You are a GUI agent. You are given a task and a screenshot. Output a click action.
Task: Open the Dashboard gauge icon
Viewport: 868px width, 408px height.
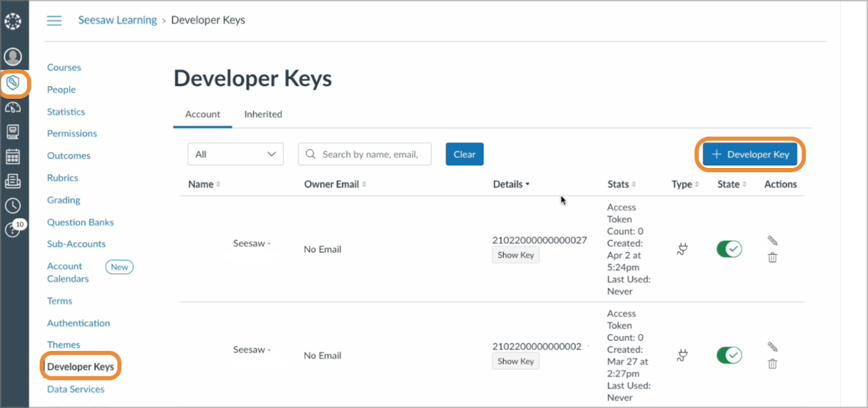13,108
